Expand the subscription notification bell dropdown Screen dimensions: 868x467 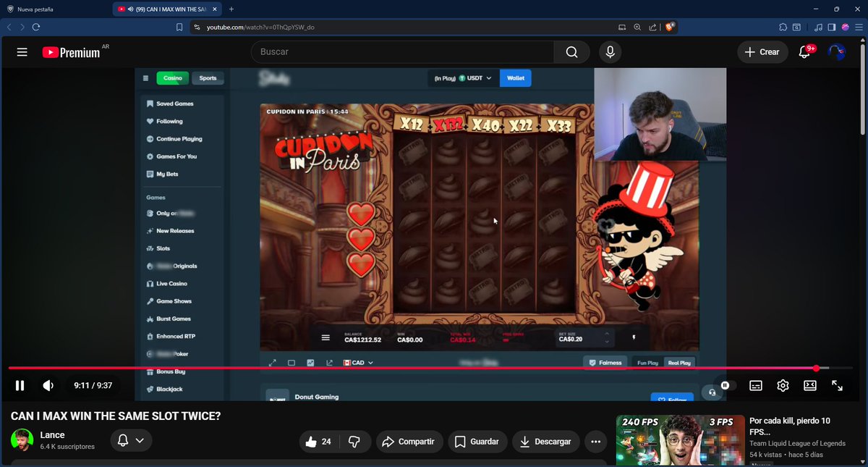(130, 440)
